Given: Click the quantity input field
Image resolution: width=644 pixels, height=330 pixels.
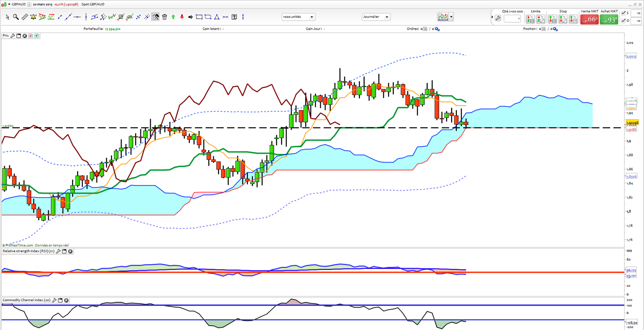Looking at the screenshot, I should pos(513,19).
